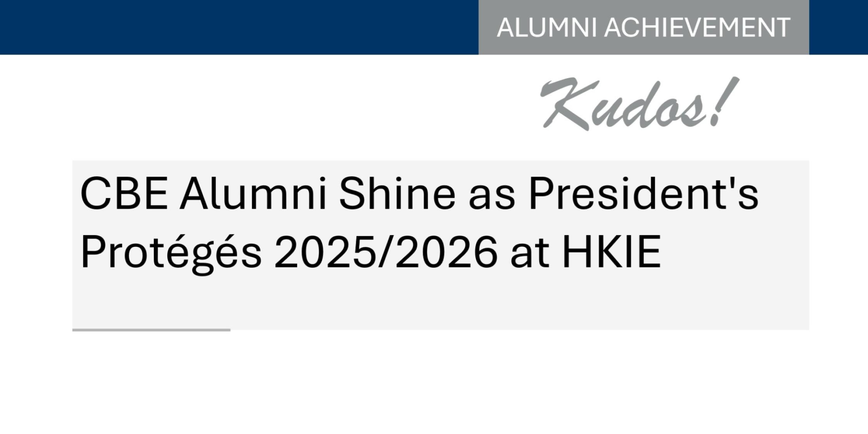The height and width of the screenshot is (434, 868).
Task: Open the CBE Alumni Shine headline link
Action: 418,193
